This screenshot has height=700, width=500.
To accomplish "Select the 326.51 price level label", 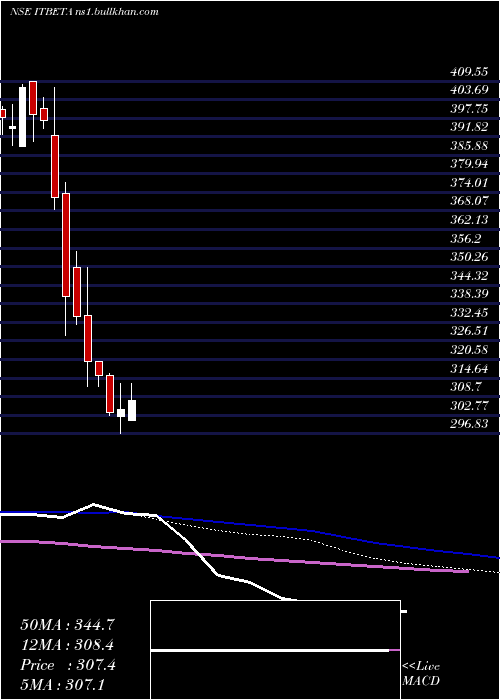I will pos(469,331).
